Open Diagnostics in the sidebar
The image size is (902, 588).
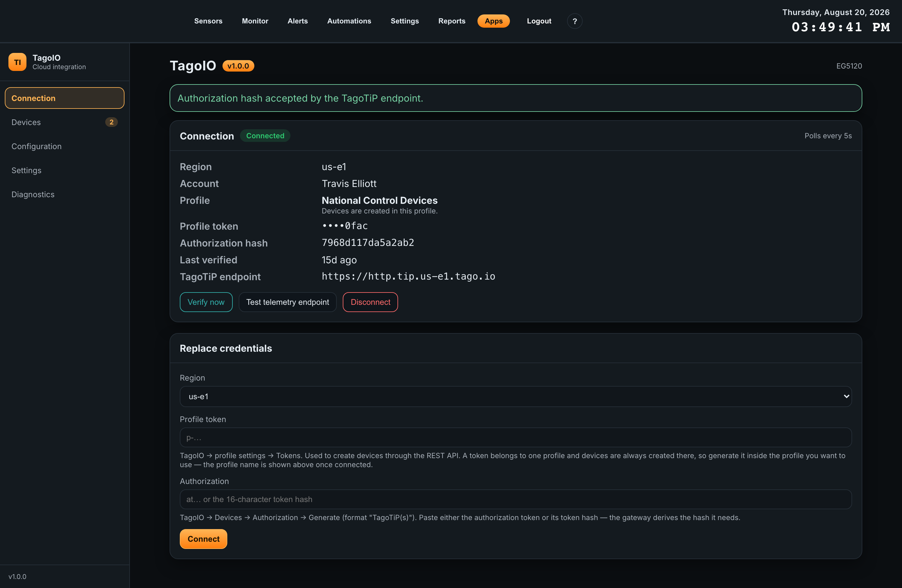click(64, 194)
